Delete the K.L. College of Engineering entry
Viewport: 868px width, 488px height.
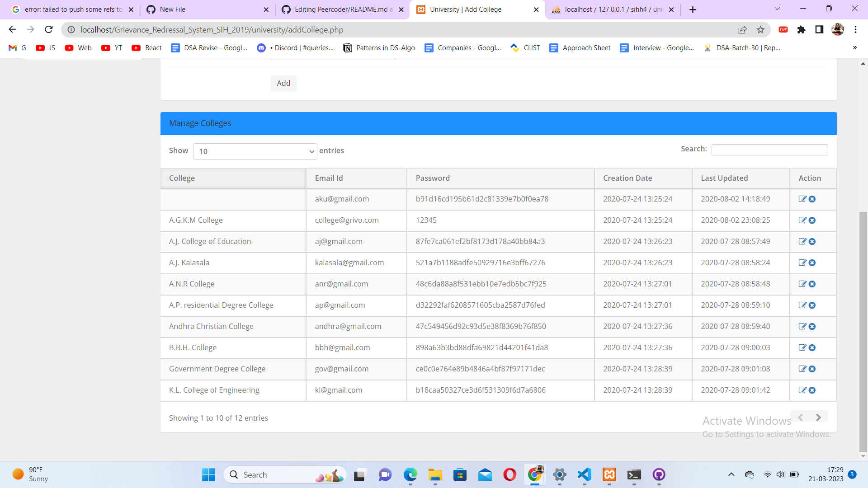(x=812, y=390)
